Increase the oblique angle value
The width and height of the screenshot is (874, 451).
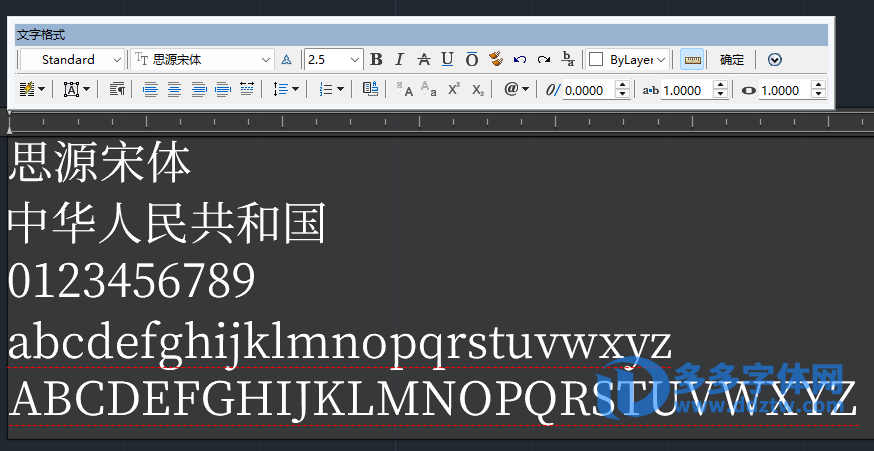[x=623, y=85]
